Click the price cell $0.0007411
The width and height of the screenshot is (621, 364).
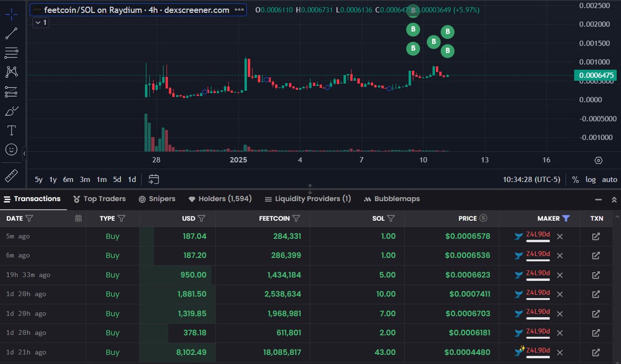[x=469, y=294]
